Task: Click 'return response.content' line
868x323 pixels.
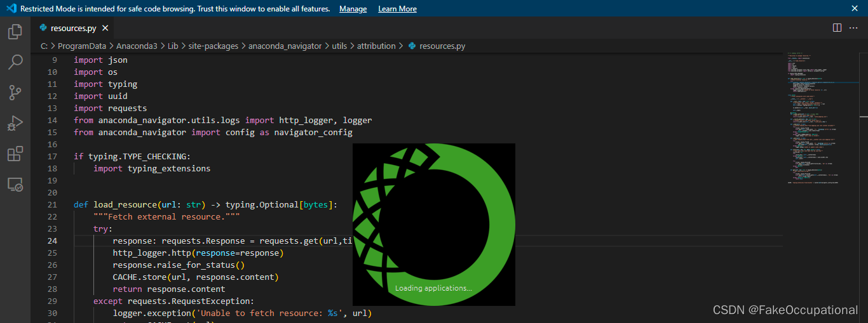Action: pos(169,289)
